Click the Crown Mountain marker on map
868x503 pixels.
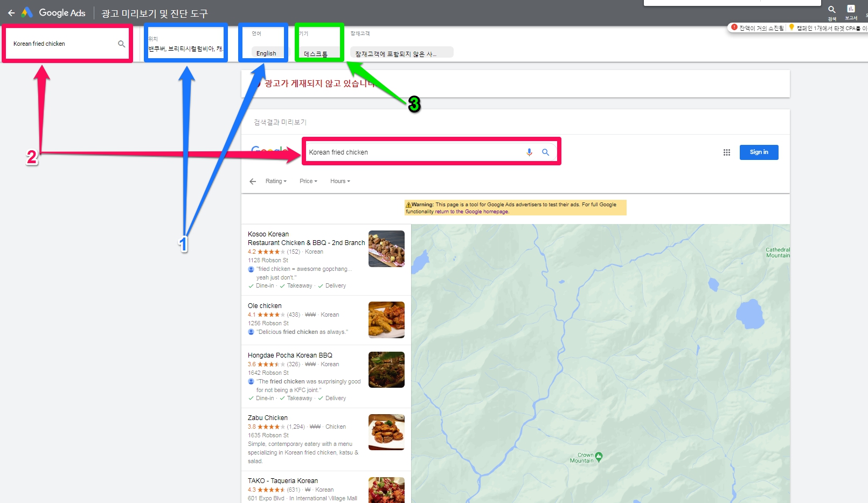click(599, 457)
